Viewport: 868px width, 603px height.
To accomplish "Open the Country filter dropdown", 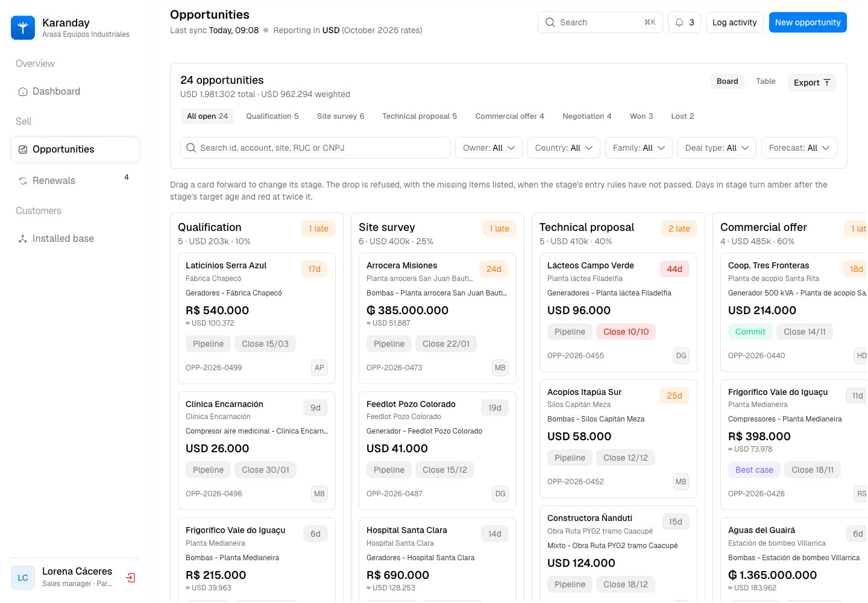I will (x=564, y=148).
